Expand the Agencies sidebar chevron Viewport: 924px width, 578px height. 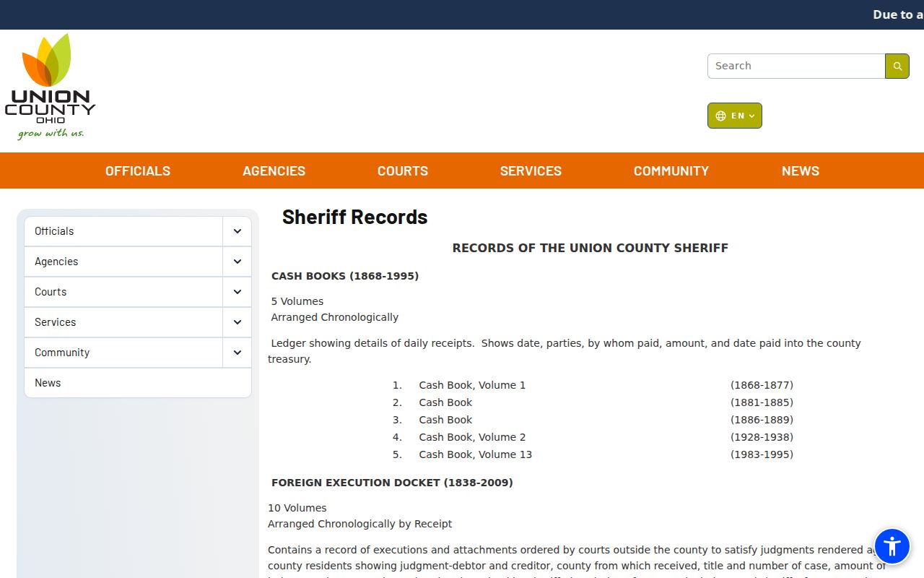(237, 262)
